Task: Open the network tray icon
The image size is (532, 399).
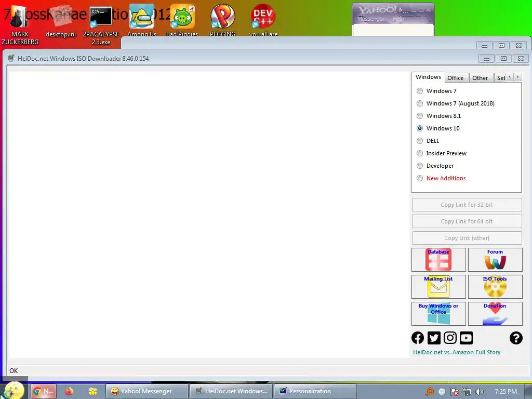Action: [467, 392]
